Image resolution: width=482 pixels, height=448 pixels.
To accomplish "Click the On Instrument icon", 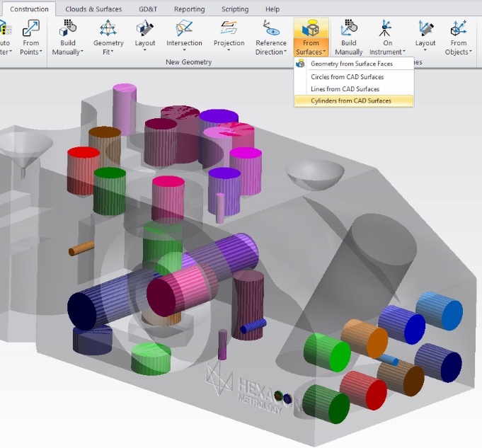I will [387, 30].
